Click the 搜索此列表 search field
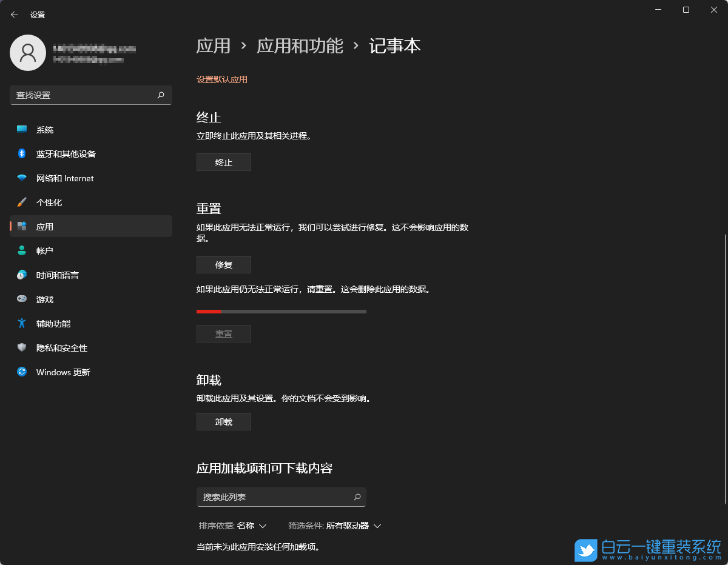This screenshot has width=728, height=565. [281, 496]
